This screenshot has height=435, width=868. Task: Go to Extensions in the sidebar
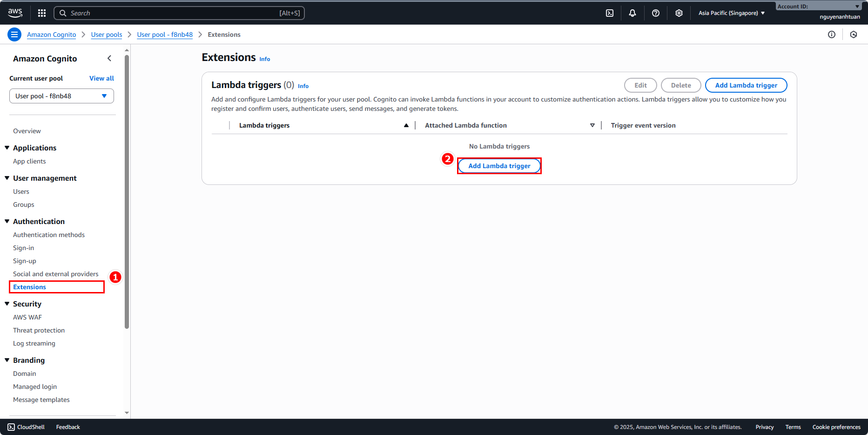coord(30,287)
